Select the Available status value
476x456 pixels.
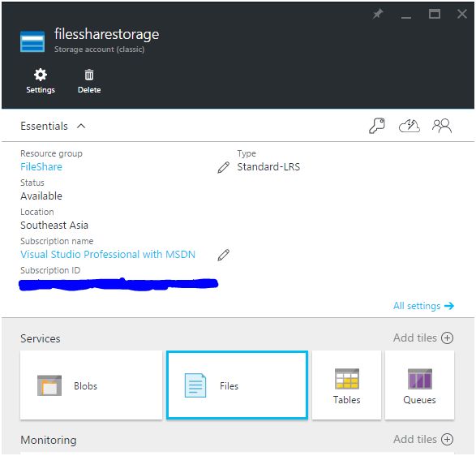click(x=41, y=196)
